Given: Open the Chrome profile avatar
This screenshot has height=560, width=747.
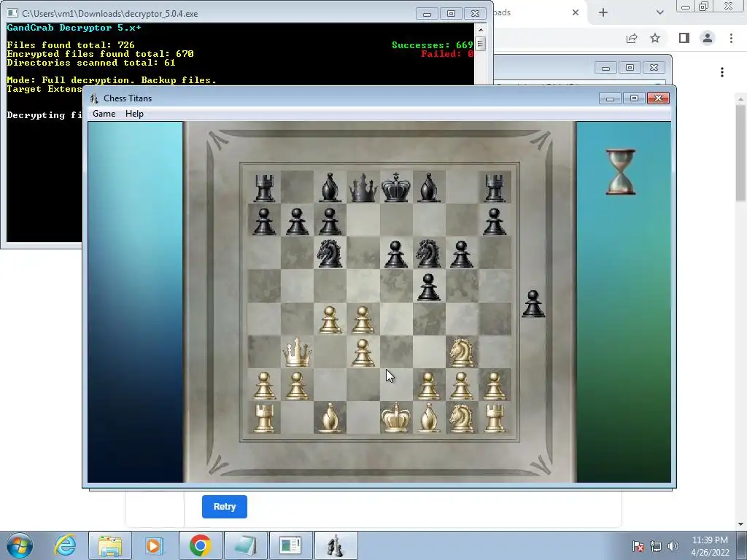Looking at the screenshot, I should tap(708, 38).
